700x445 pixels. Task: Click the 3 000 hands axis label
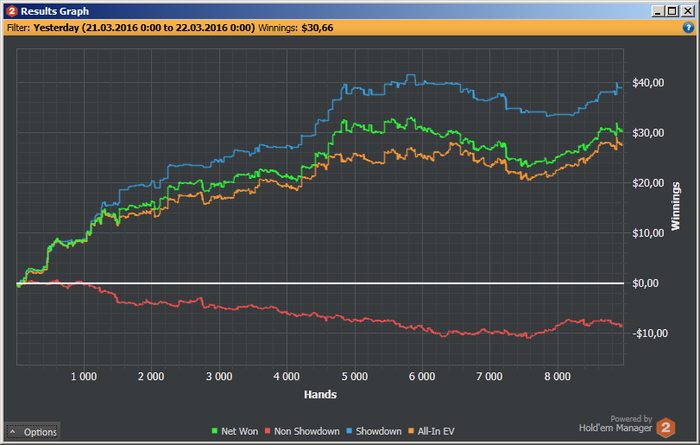(219, 377)
